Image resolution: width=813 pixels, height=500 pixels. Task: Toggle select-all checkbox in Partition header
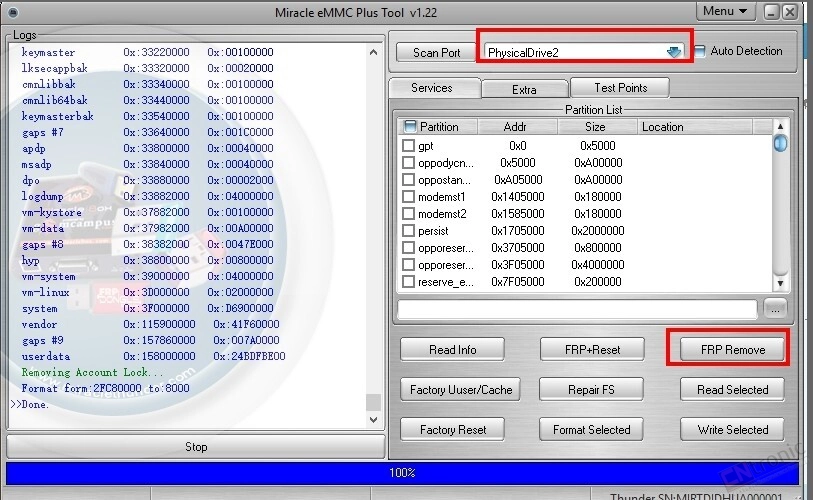pos(410,127)
